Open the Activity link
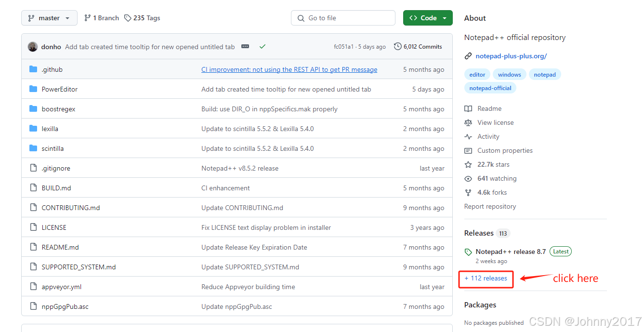Viewport: 644px width, 332px height. (488, 136)
